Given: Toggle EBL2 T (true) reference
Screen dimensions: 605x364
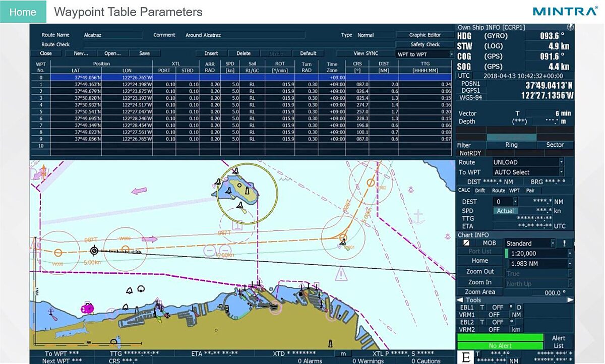Looking at the screenshot, I should 482,322.
